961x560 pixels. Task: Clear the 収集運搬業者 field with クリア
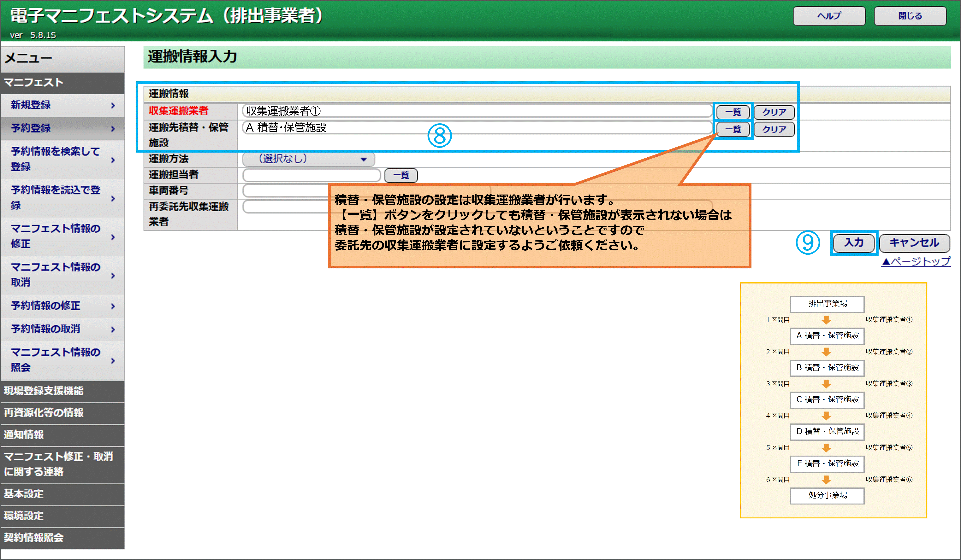pos(774,112)
